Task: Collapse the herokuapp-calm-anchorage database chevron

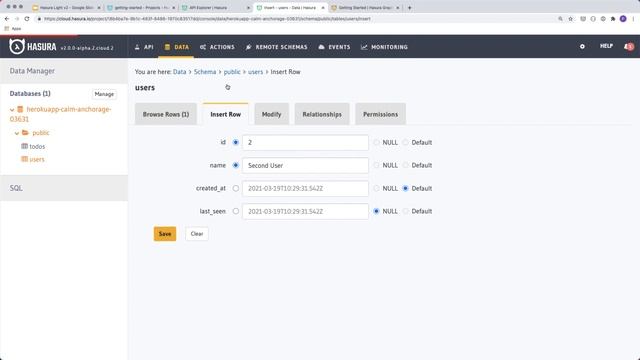Action: [x=12, y=110]
